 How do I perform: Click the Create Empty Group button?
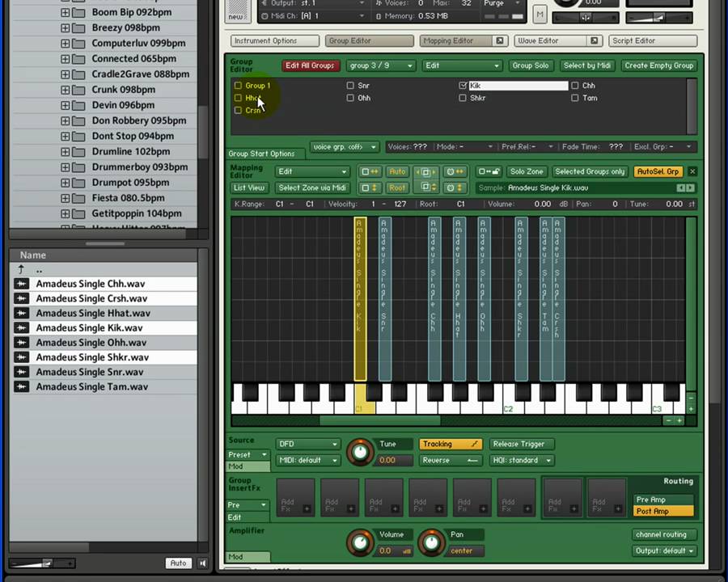[x=658, y=66]
